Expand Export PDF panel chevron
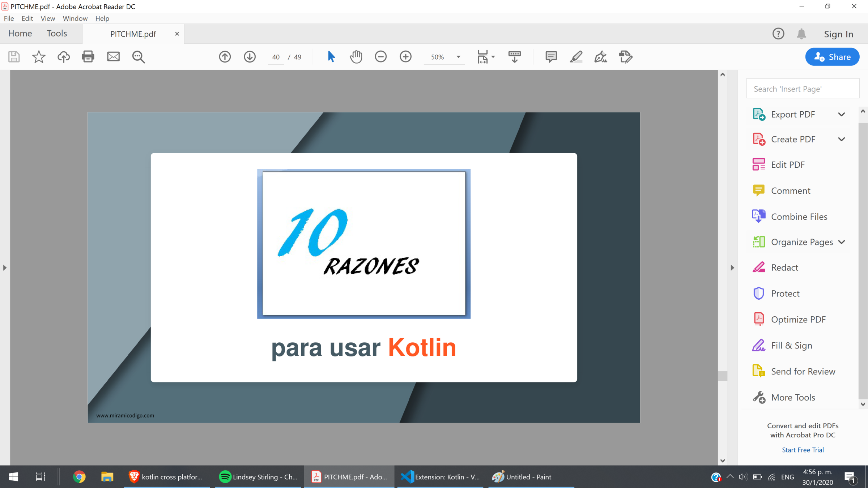The width and height of the screenshot is (868, 488). pyautogui.click(x=841, y=115)
